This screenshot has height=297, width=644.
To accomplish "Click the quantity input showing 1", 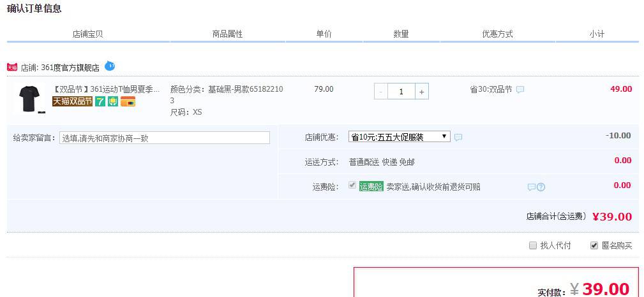I will (401, 92).
